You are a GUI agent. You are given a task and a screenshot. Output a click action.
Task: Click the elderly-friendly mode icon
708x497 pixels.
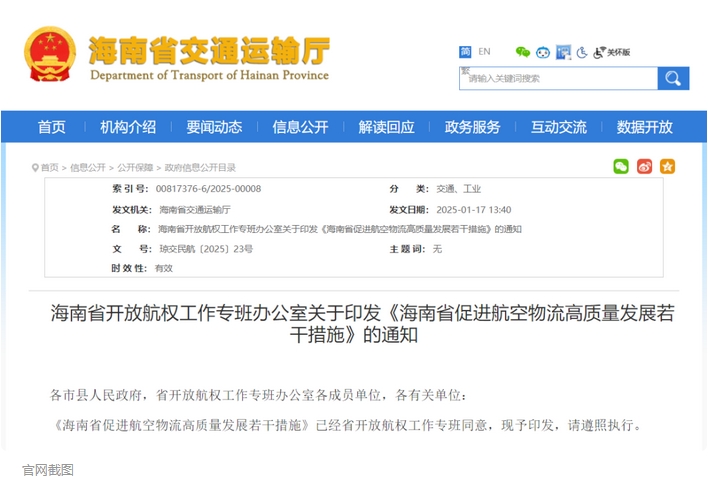click(x=582, y=52)
